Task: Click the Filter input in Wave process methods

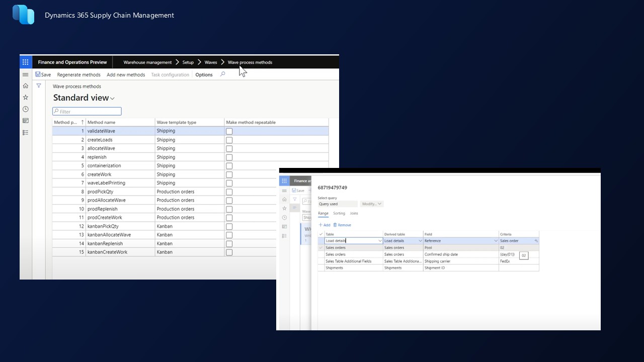Action: 87,111
